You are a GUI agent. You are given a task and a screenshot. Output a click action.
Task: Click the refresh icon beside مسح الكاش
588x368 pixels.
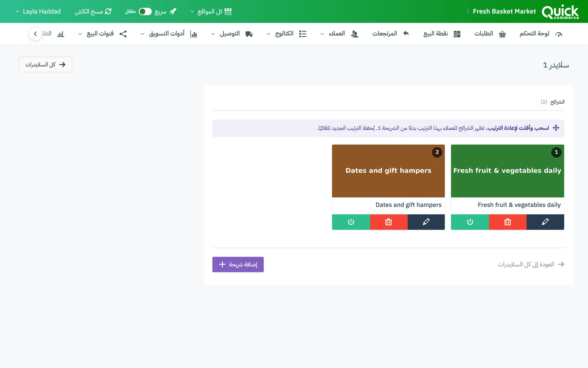tap(108, 12)
